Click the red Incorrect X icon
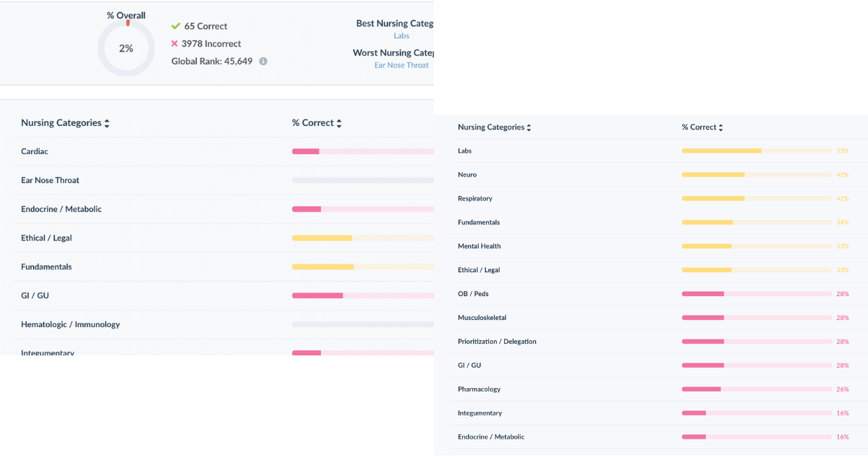 [x=174, y=43]
